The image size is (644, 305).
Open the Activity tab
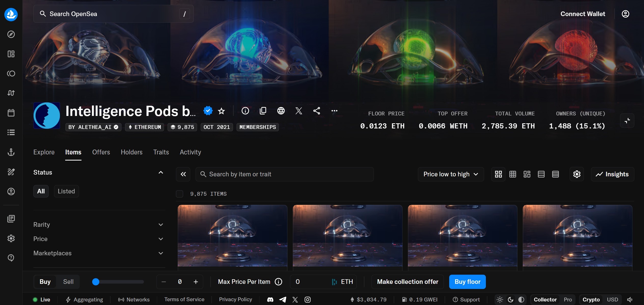190,152
